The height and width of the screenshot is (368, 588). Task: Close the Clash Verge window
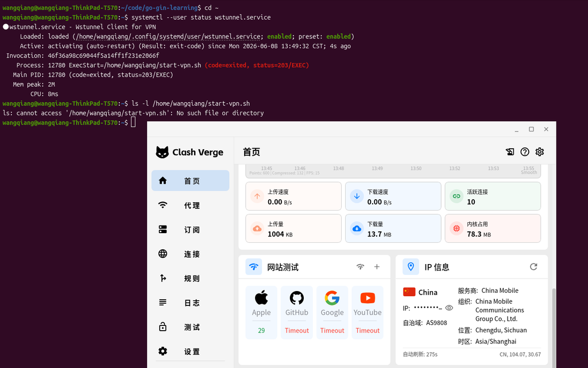tap(546, 129)
